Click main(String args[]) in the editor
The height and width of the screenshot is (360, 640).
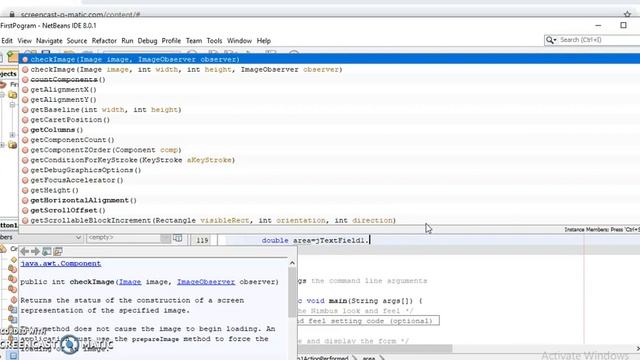pyautogui.click(x=373, y=301)
